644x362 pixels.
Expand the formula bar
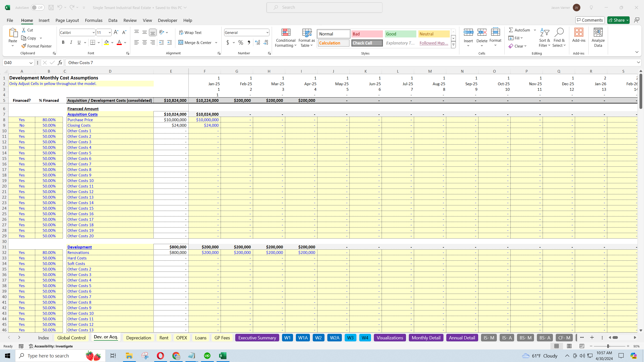point(638,62)
